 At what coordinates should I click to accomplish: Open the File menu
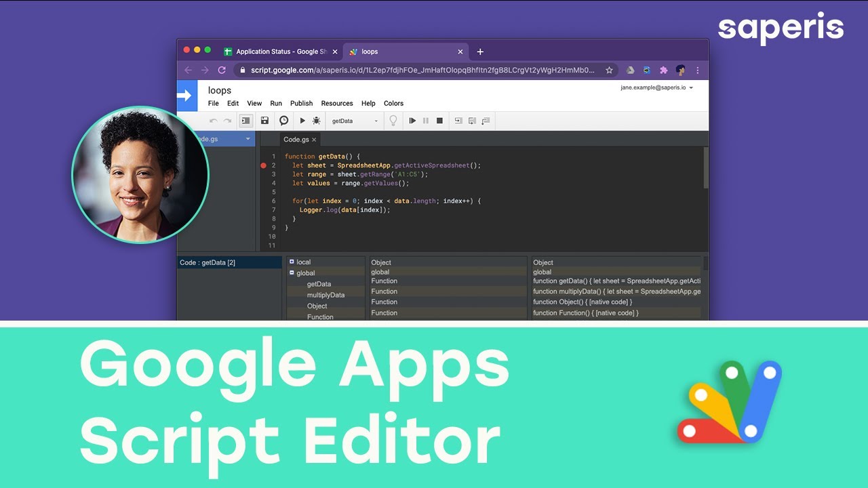tap(214, 104)
